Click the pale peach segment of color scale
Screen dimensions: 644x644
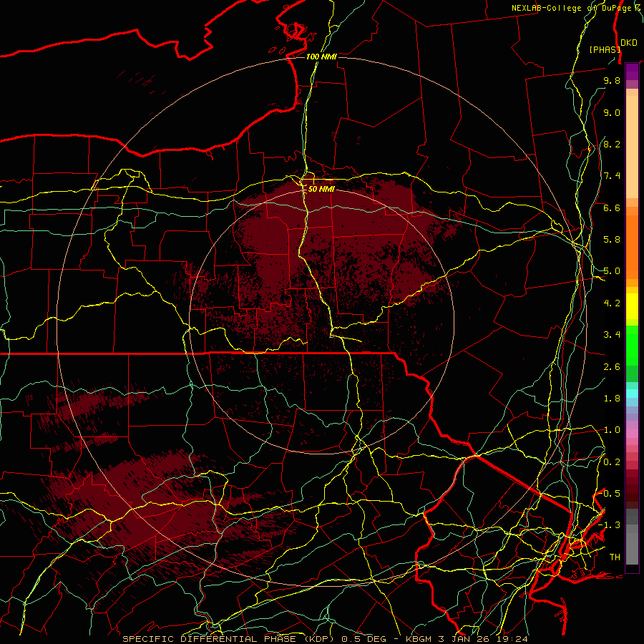(x=632, y=147)
